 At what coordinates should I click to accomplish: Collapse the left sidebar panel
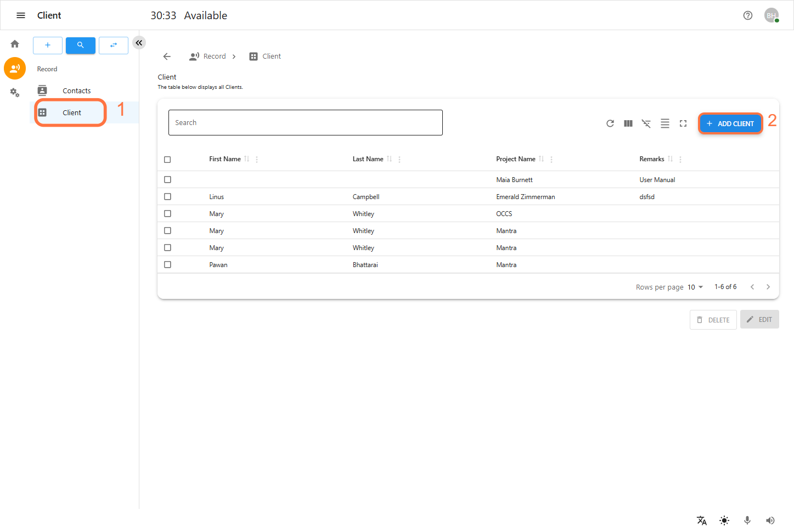point(139,43)
